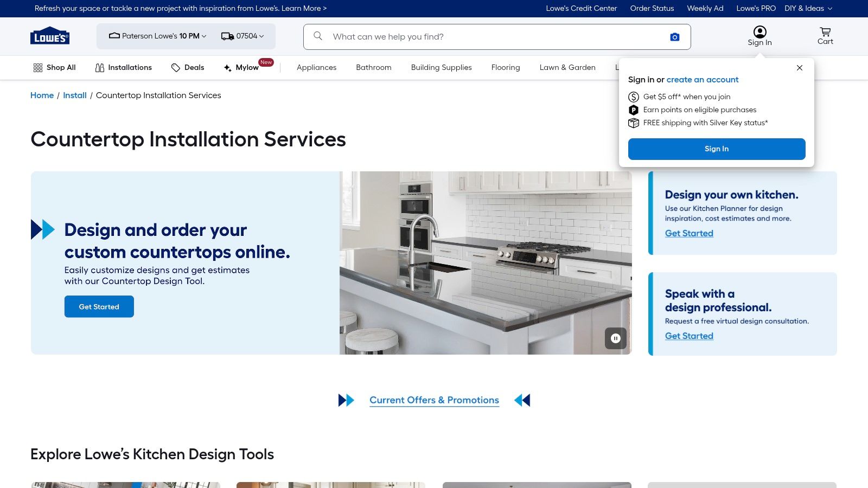
Task: Click the create an account link
Action: pos(703,80)
